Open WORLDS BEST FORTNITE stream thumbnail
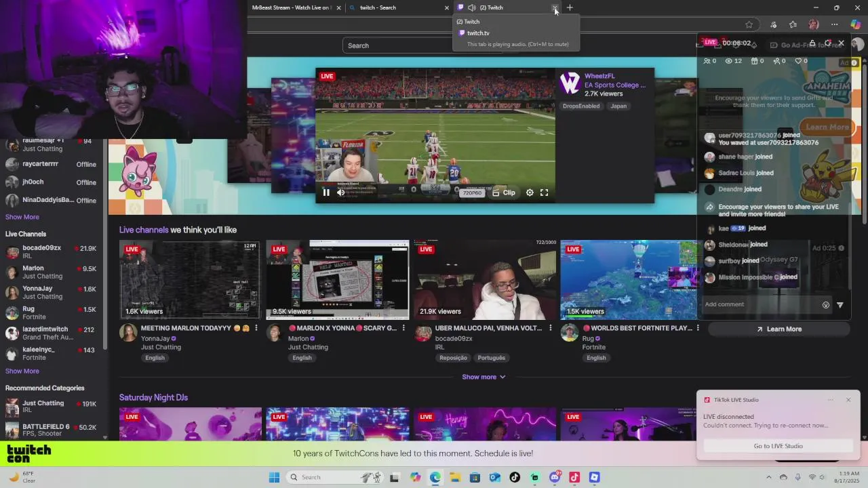The height and width of the screenshot is (488, 868). coord(629,279)
